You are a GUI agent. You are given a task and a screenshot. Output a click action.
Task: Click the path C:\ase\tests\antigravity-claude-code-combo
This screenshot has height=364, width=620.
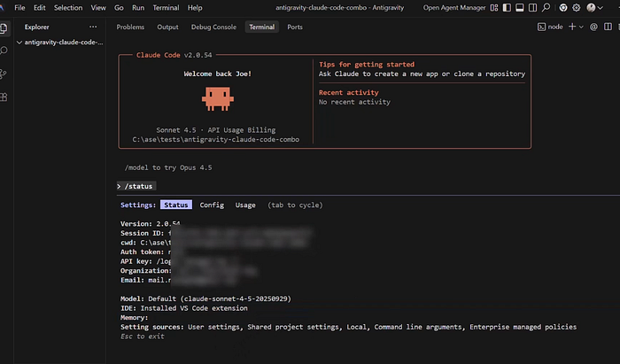click(x=216, y=139)
